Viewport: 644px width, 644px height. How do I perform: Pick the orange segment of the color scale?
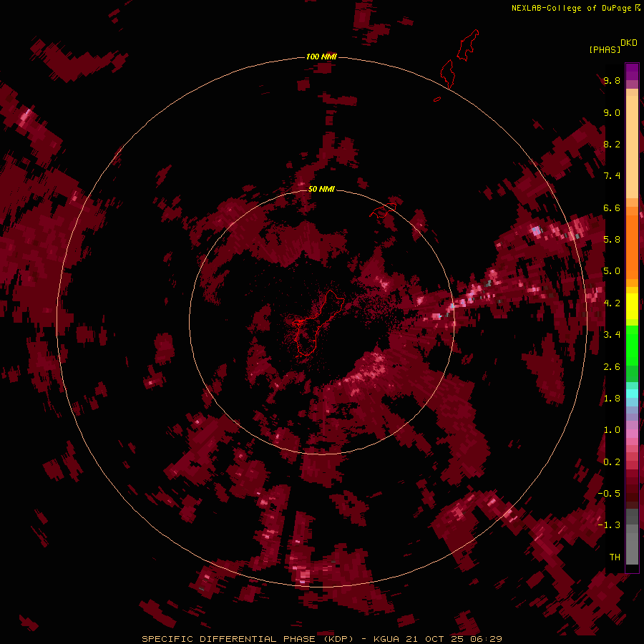pos(632,246)
